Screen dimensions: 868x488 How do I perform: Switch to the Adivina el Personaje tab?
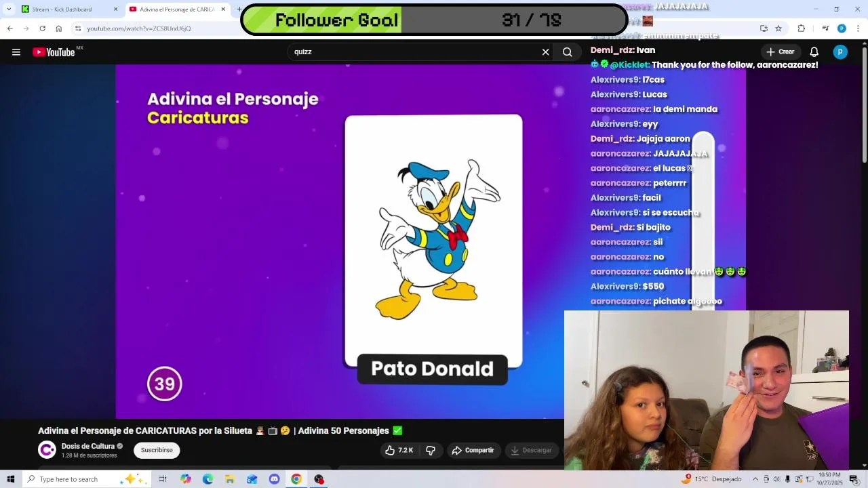pos(176,9)
